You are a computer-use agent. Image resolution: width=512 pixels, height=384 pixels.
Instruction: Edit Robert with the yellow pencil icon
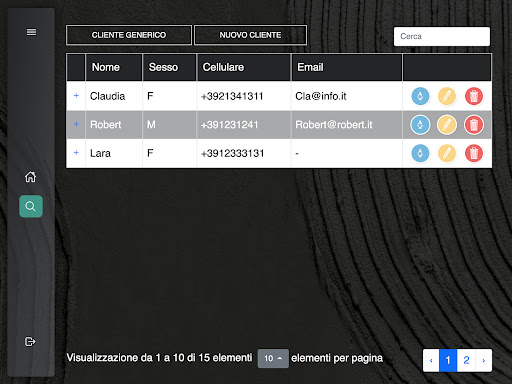tap(447, 125)
